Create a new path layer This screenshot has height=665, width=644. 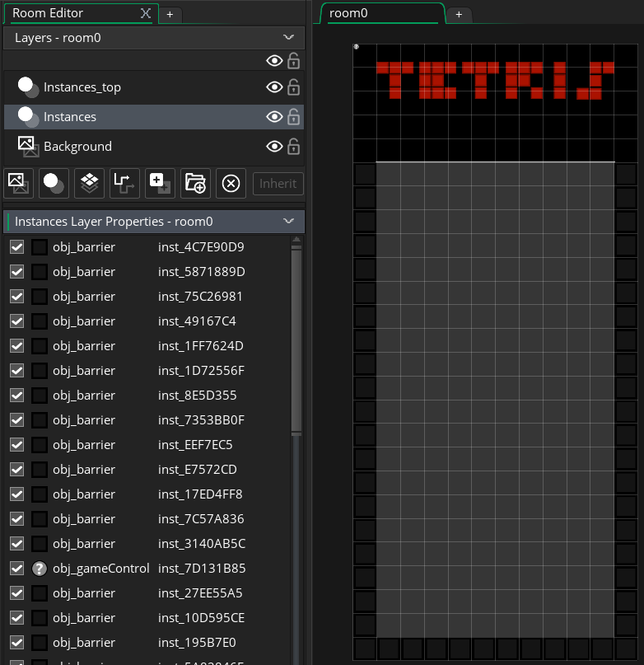tap(124, 183)
